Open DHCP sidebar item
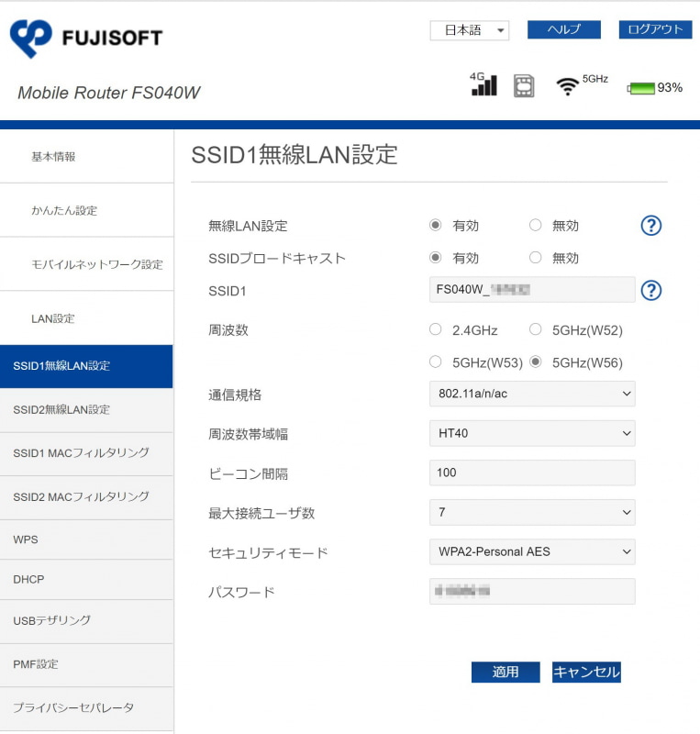Image resolution: width=700 pixels, height=734 pixels. click(86, 580)
